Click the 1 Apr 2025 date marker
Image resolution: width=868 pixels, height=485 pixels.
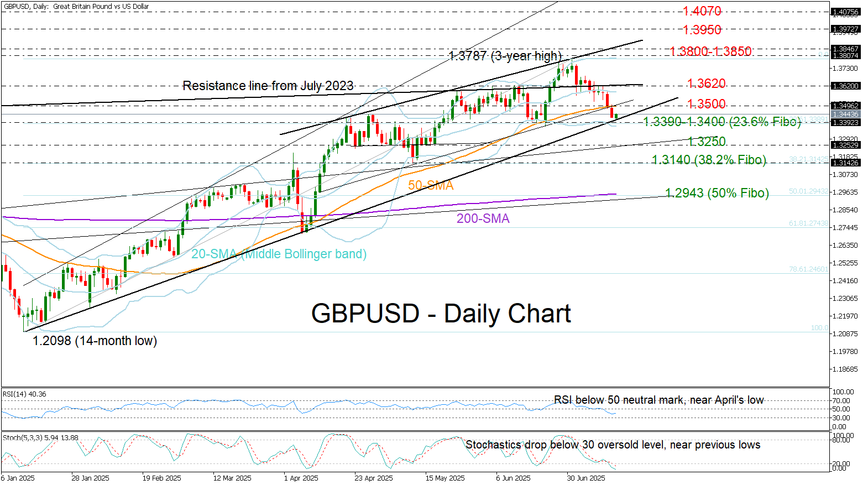click(x=301, y=478)
